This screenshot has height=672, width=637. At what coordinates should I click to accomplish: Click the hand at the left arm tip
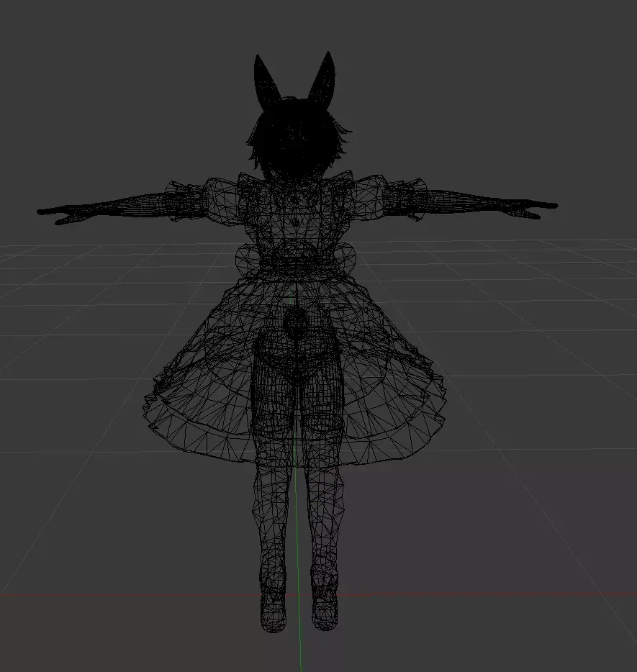64,214
